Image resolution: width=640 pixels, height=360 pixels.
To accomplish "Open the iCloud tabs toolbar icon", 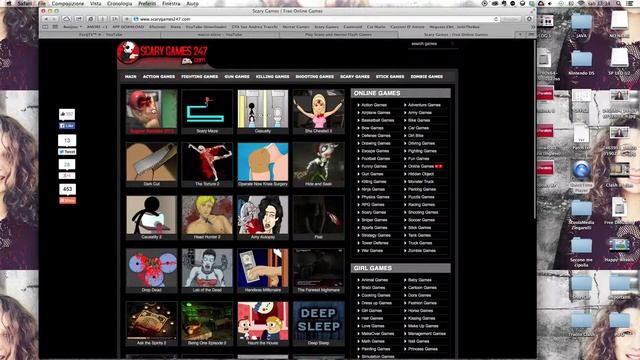I will (67, 19).
